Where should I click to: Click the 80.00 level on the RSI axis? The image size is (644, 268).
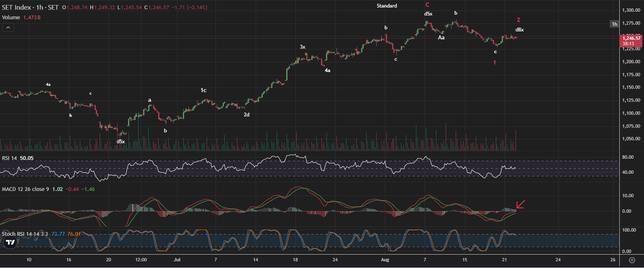point(628,157)
